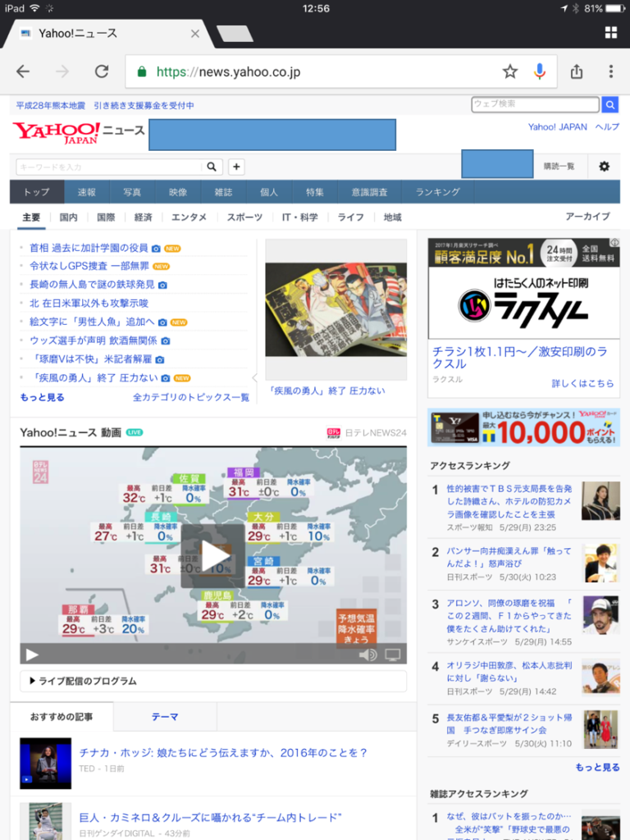Open the 購読一覧 button

(559, 167)
